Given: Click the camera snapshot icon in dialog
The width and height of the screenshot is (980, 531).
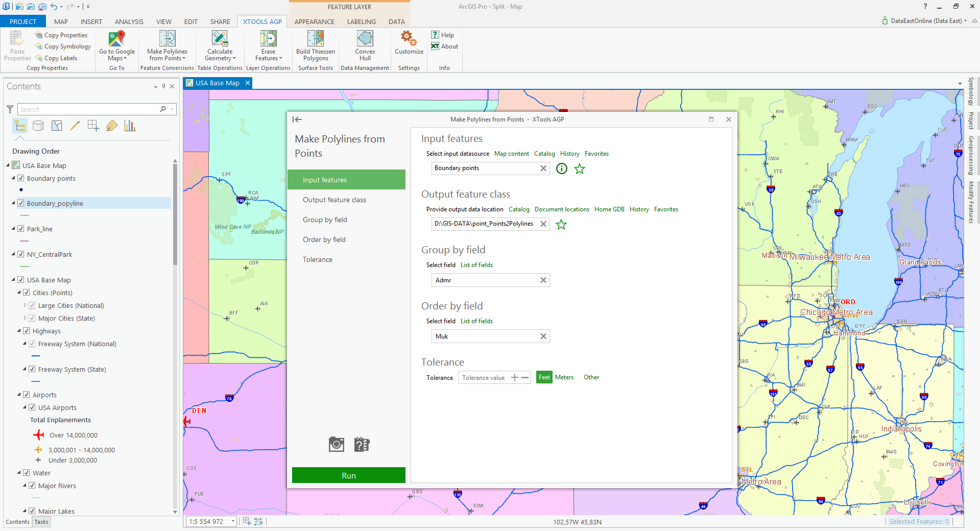Looking at the screenshot, I should point(337,444).
